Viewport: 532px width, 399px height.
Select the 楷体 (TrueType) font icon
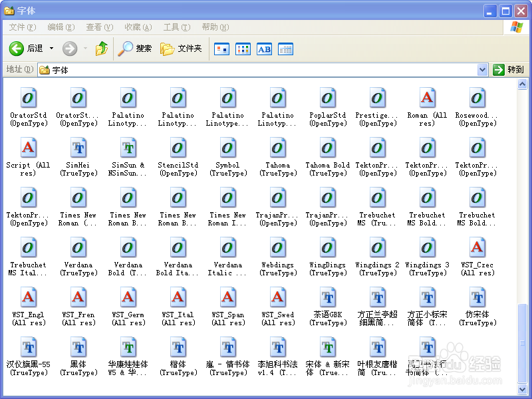[x=178, y=348]
